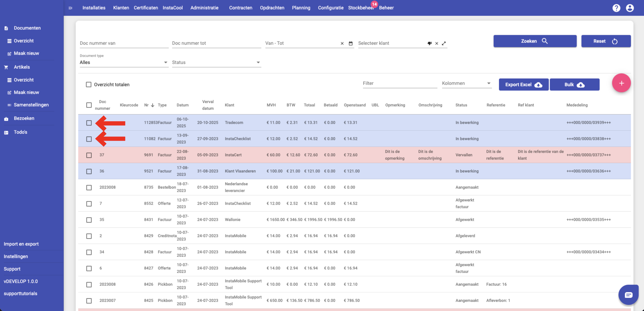
Task: Expand the Status dropdown
Action: (216, 62)
